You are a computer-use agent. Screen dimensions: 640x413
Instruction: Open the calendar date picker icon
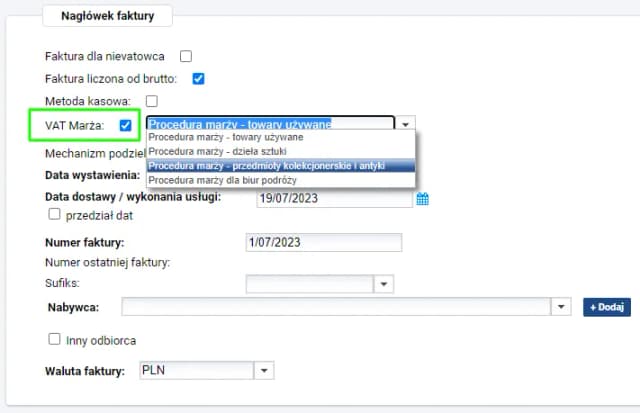point(422,199)
